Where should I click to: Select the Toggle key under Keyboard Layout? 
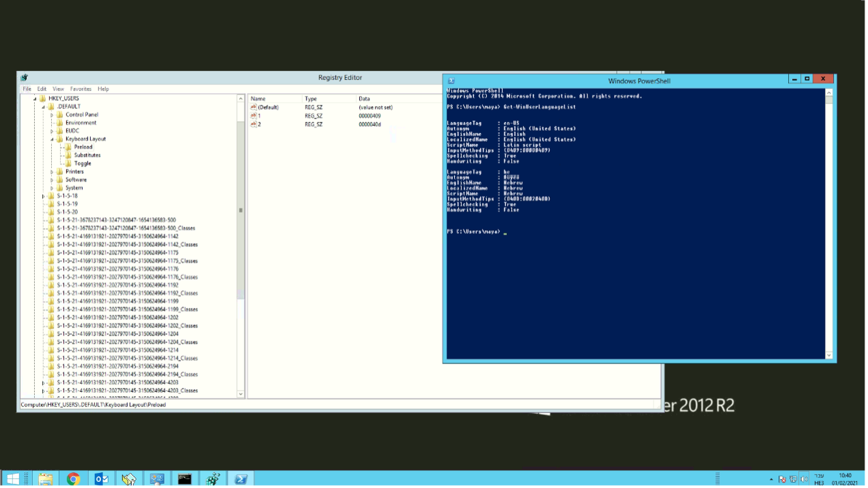point(83,164)
